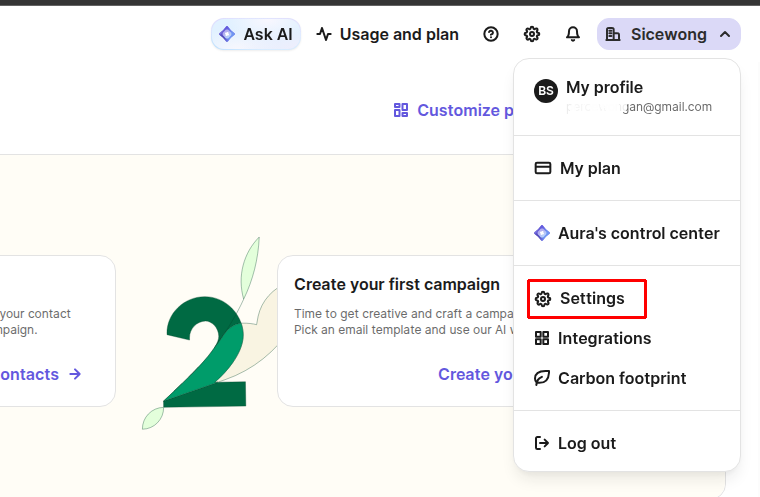Click the activity pulse icon beside Usage and plan

[x=324, y=34]
